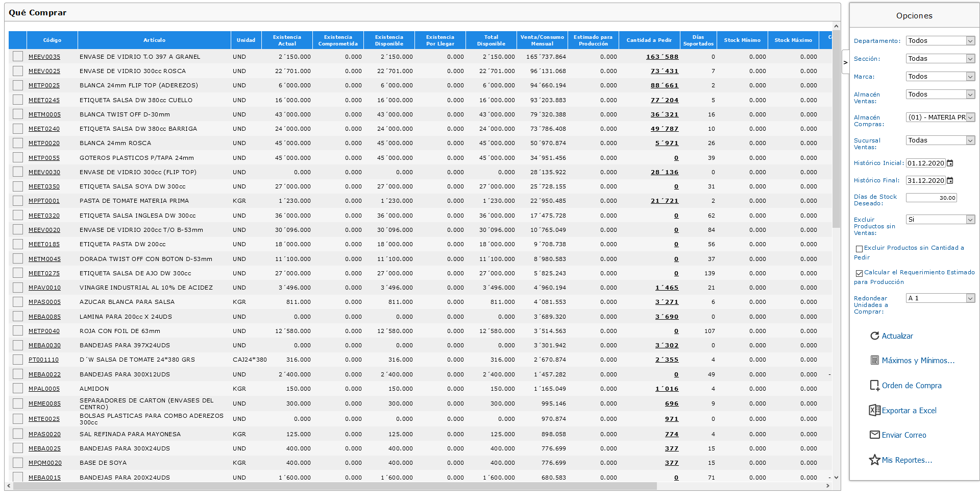The width and height of the screenshot is (980, 499).
Task: Expand the Departamento dropdown
Action: tap(941, 41)
